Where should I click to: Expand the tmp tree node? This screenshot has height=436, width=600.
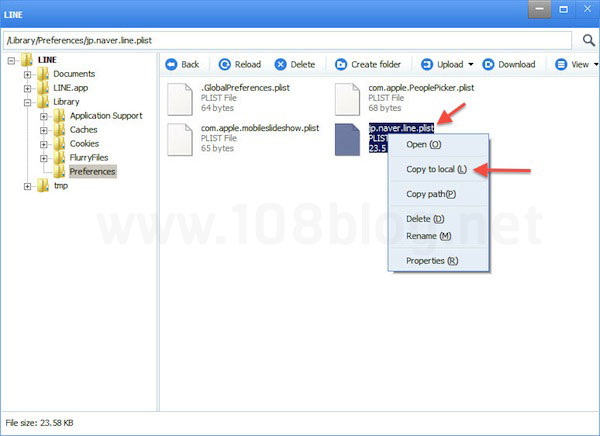pyautogui.click(x=28, y=186)
